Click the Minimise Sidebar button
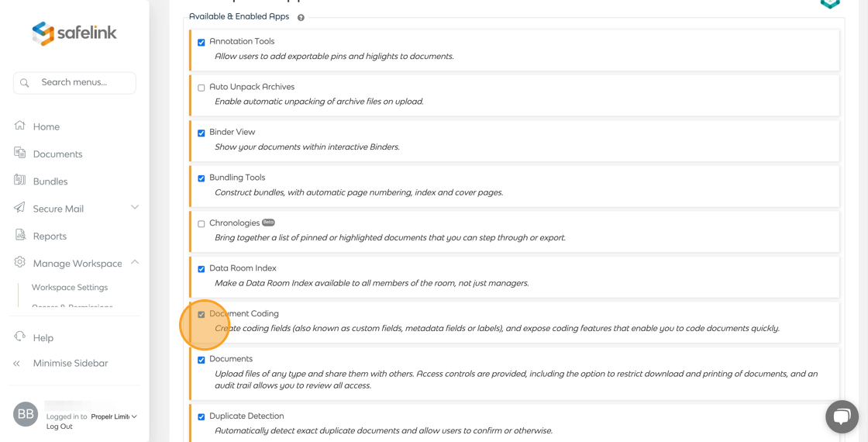868x442 pixels. pyautogui.click(x=70, y=363)
